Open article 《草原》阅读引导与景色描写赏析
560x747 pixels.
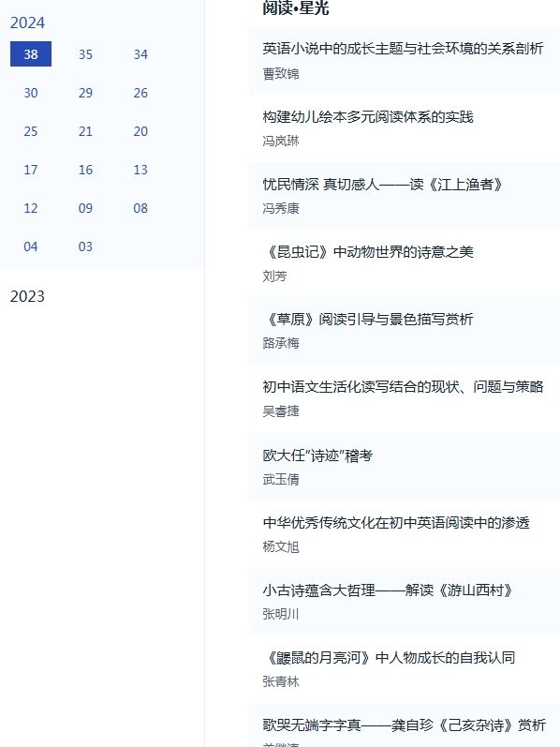pos(368,320)
